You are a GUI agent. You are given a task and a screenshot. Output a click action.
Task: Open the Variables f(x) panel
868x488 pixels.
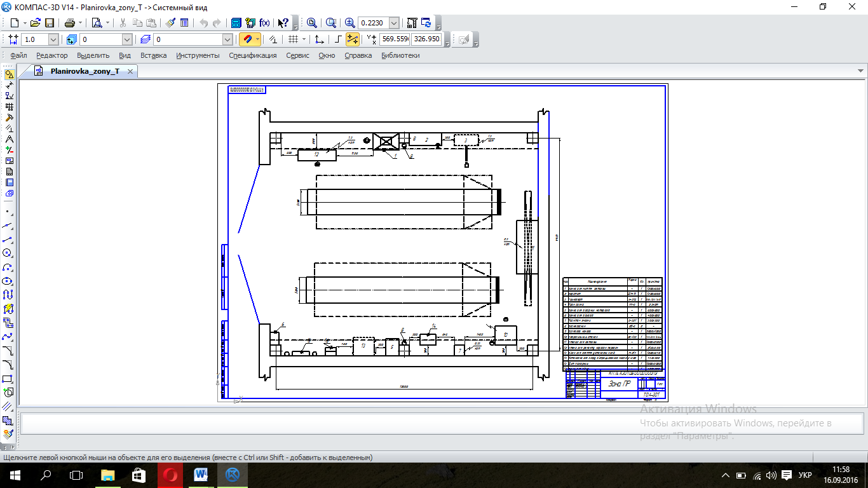click(x=264, y=23)
